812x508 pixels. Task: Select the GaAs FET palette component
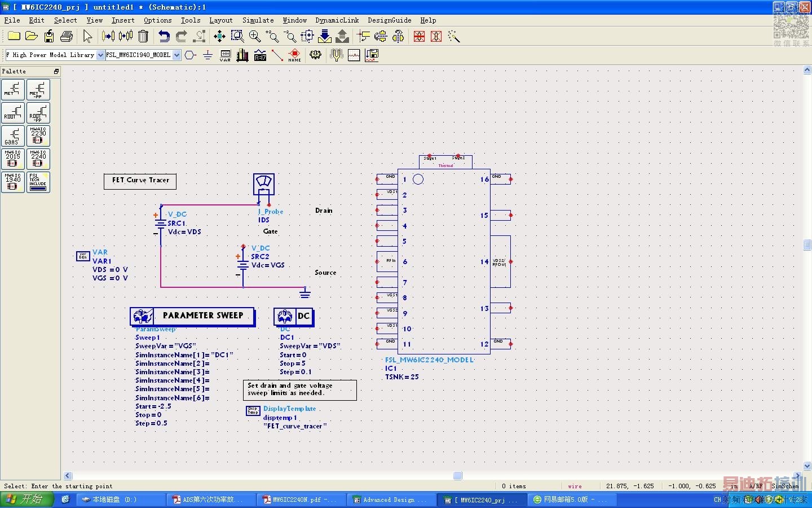(x=13, y=136)
